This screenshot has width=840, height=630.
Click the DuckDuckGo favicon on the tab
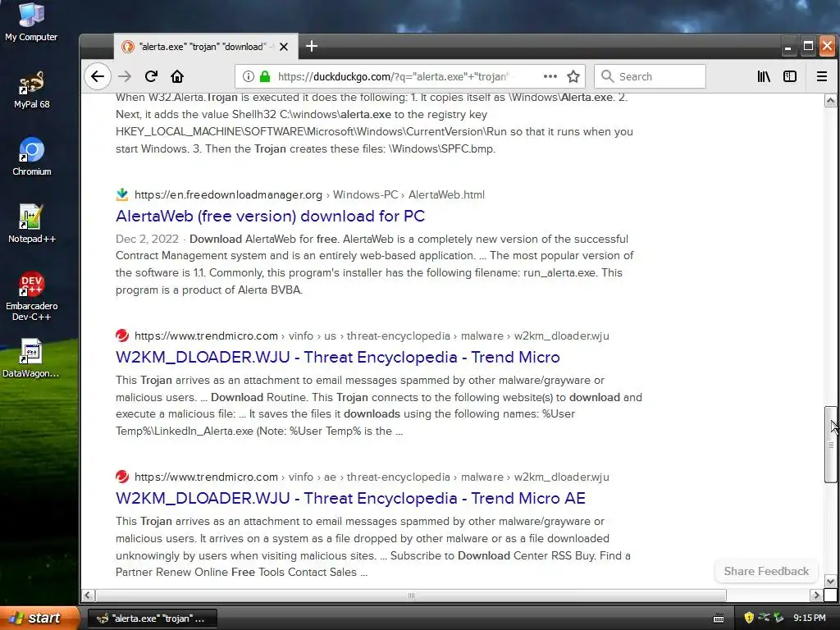[x=127, y=47]
